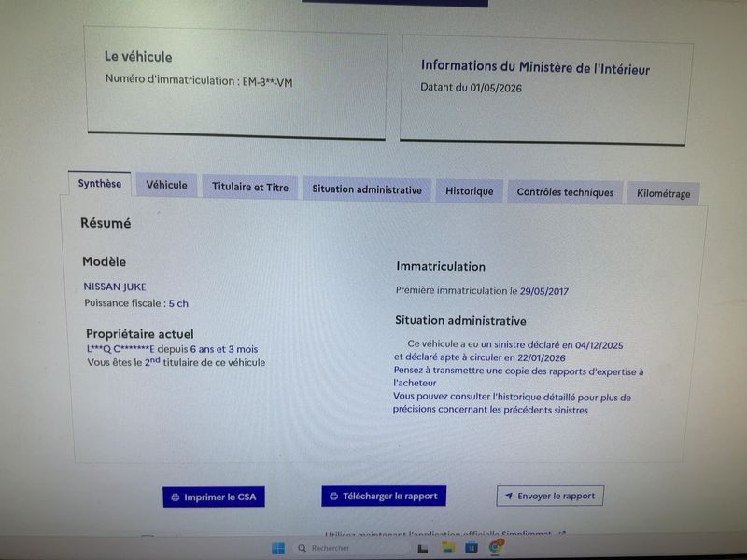Open Microsoft Store from the taskbar

[472, 547]
